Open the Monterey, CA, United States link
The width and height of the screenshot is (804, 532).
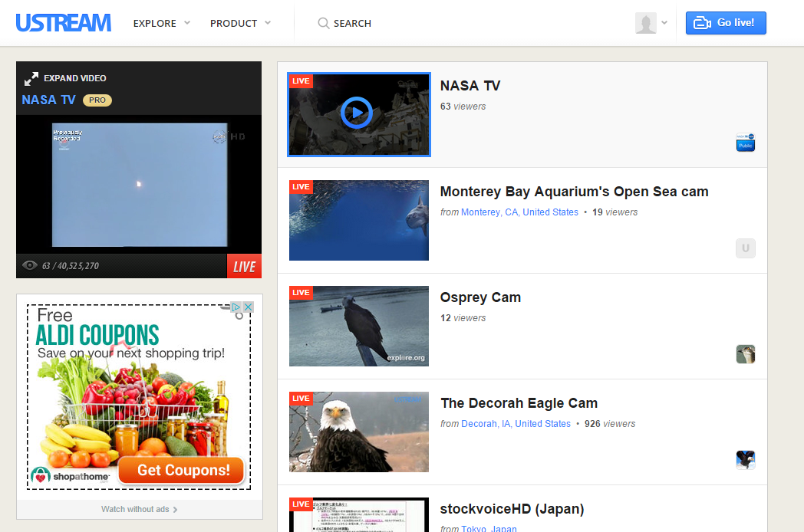pos(519,212)
